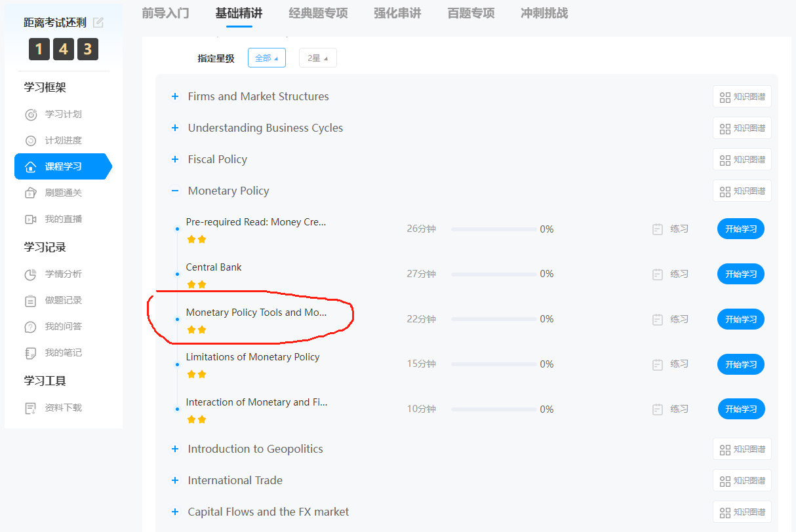Screen dimensions: 796x532
Task: Click 开始学习 for Limitations of Monetary Policy
Action: point(741,364)
